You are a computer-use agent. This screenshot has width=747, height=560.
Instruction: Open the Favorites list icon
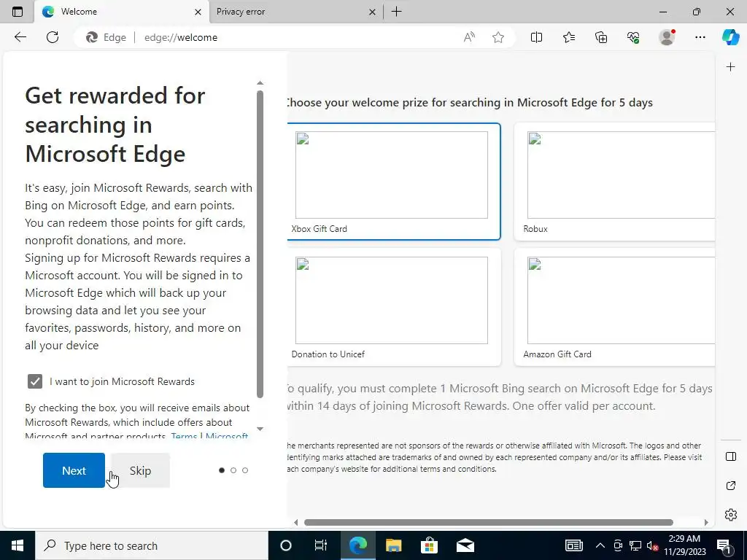569,37
